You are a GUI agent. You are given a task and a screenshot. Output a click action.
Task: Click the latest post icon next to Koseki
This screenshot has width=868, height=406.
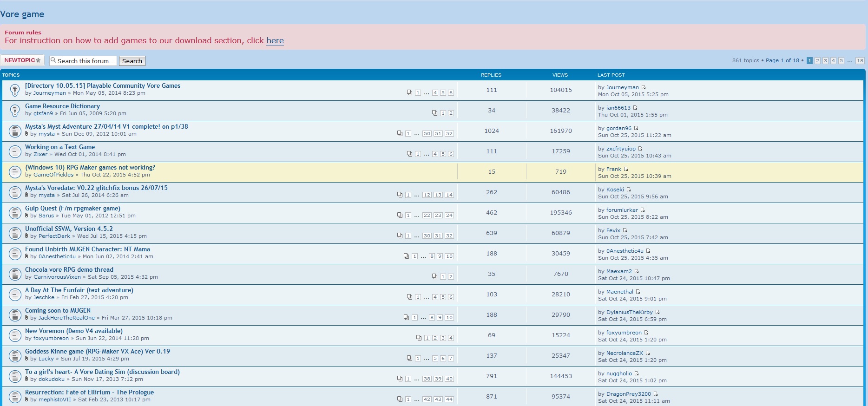629,190
